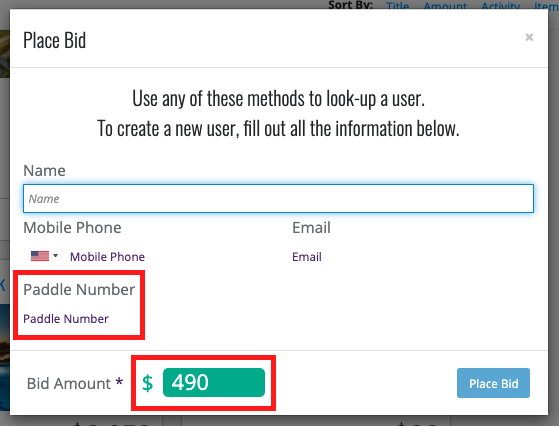The image size is (559, 426).
Task: Click the gray Name field label
Action: pos(45,171)
